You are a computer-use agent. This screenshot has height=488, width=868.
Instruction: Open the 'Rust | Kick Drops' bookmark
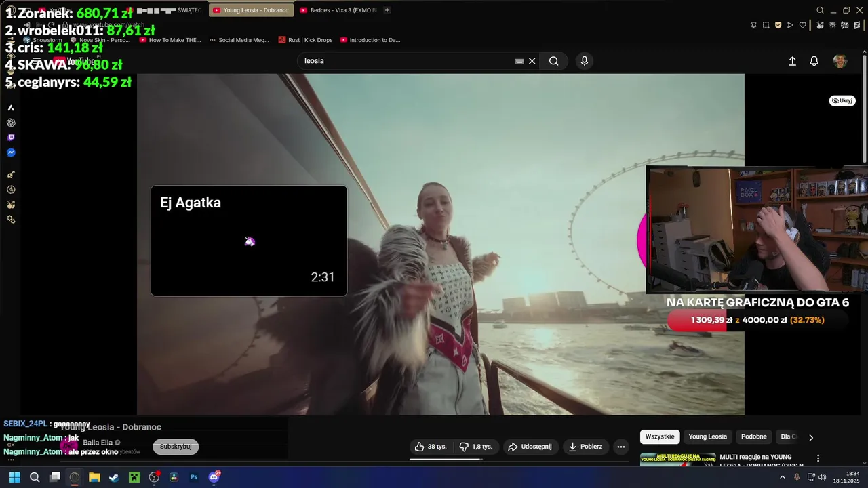pos(305,40)
